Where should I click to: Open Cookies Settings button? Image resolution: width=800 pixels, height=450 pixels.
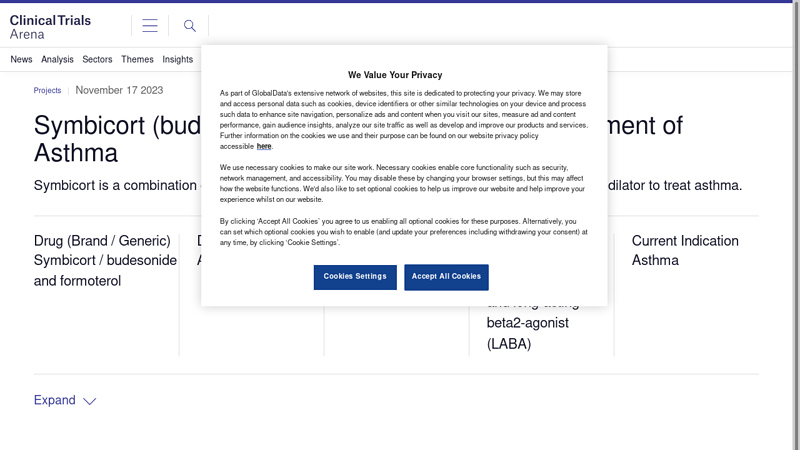click(355, 277)
